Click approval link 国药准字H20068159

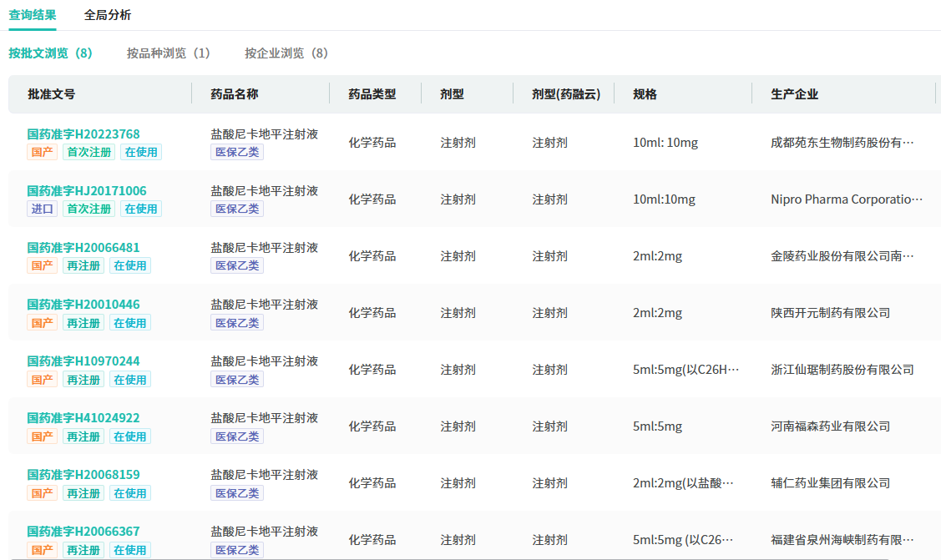pos(83,475)
